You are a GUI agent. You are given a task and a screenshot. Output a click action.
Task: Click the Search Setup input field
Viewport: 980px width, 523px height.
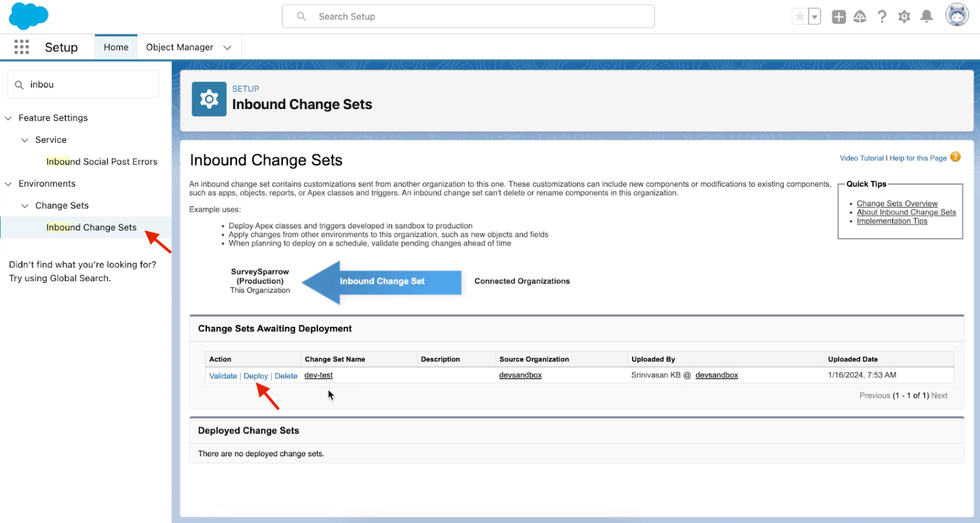(x=469, y=17)
